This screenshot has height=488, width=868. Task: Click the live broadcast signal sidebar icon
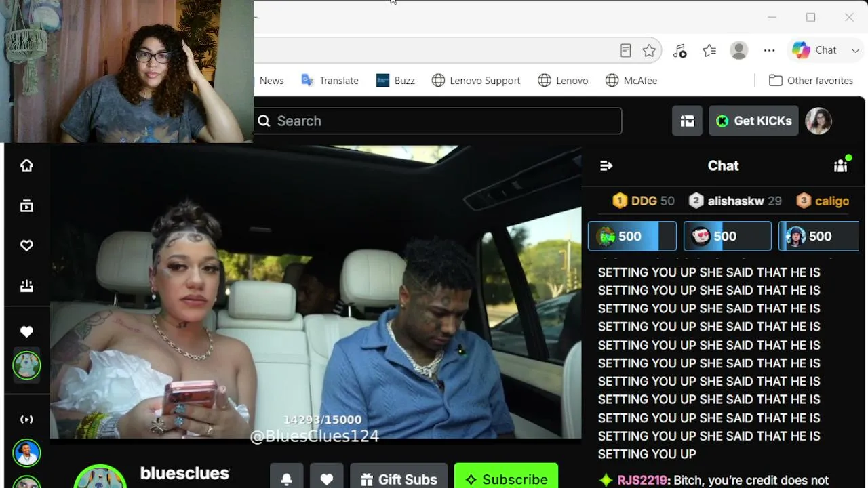[26, 420]
